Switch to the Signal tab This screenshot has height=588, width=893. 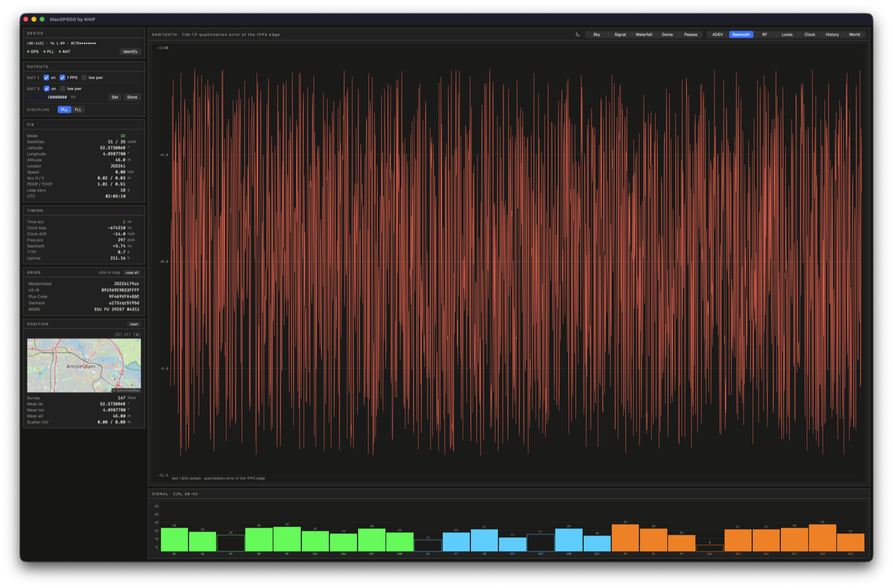pos(620,35)
